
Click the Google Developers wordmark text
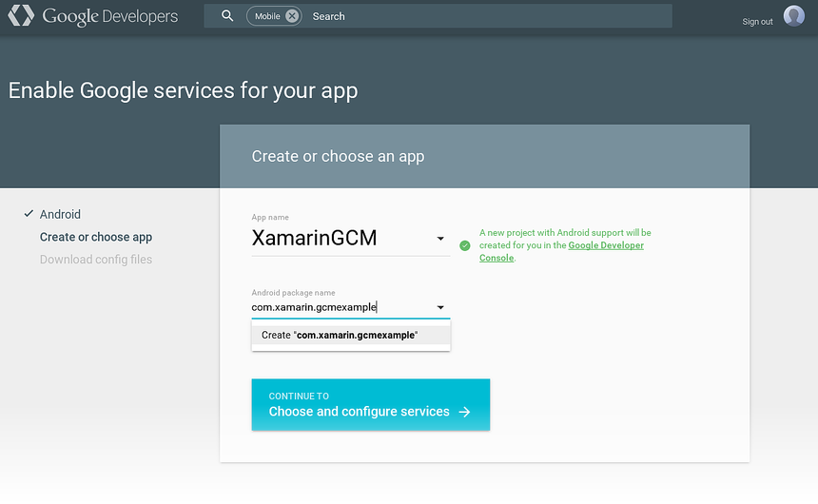coord(110,16)
